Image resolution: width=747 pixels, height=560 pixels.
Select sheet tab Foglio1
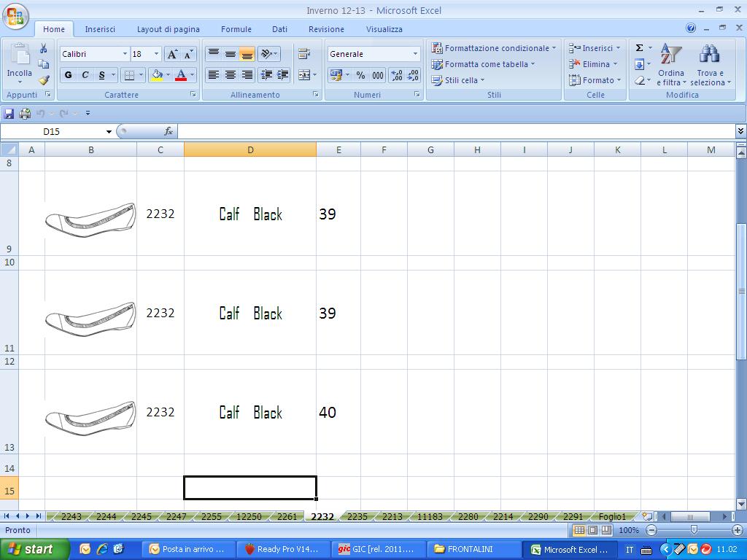click(612, 516)
